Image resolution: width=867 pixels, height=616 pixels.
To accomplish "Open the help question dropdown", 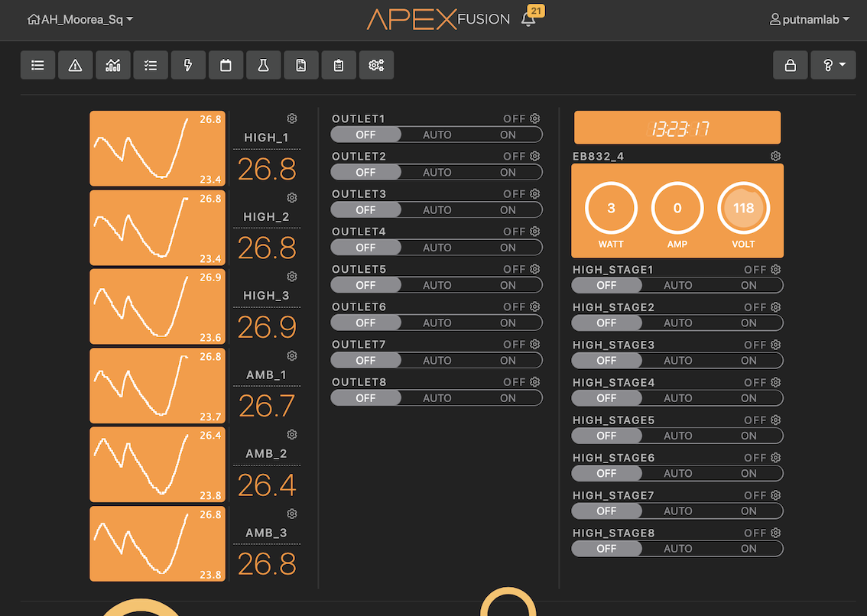I will pos(833,65).
